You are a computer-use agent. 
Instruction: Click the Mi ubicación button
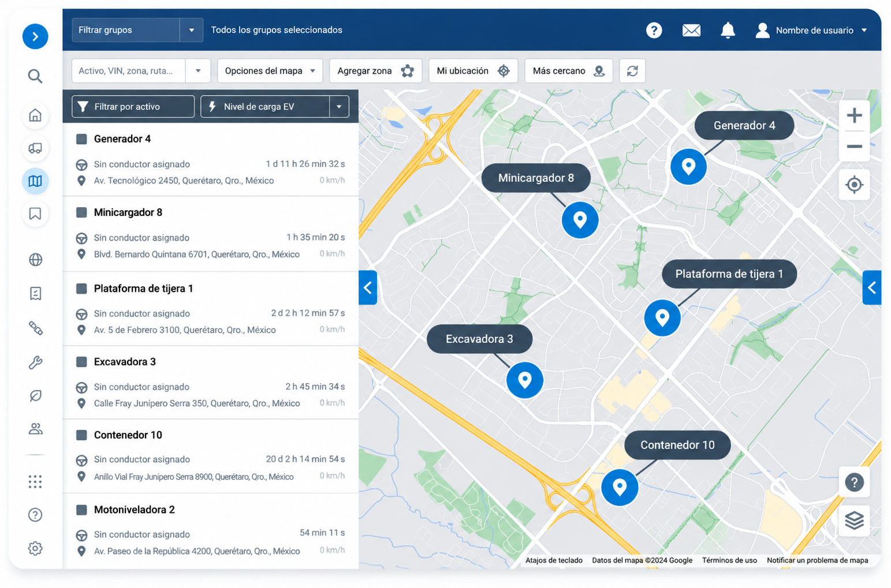point(473,71)
